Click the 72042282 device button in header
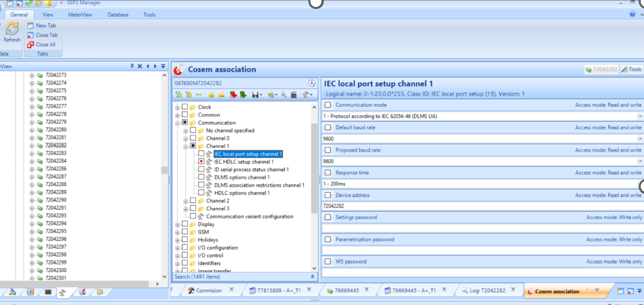Screen dimensions: 644x305 point(602,69)
